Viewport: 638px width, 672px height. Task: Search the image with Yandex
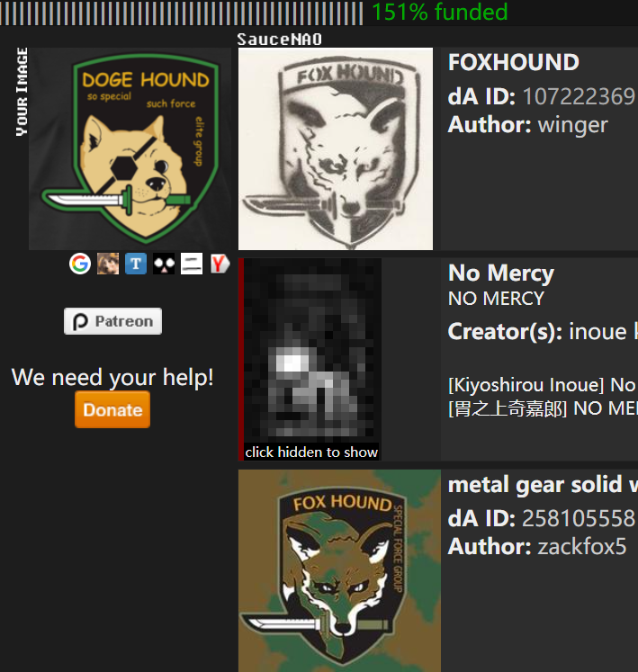(220, 264)
